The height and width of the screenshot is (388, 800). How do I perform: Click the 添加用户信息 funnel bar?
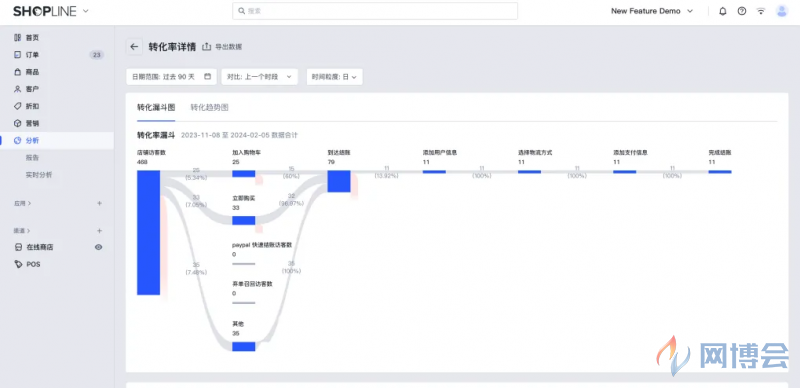(x=434, y=172)
